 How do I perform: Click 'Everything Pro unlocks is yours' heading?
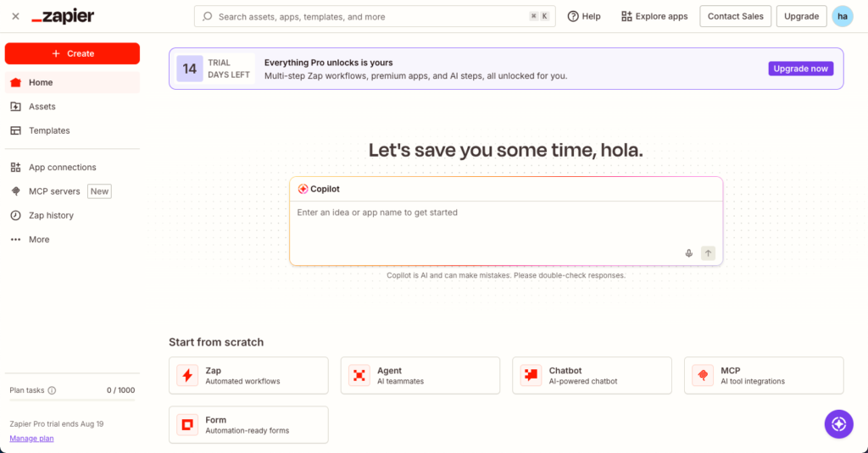[328, 63]
